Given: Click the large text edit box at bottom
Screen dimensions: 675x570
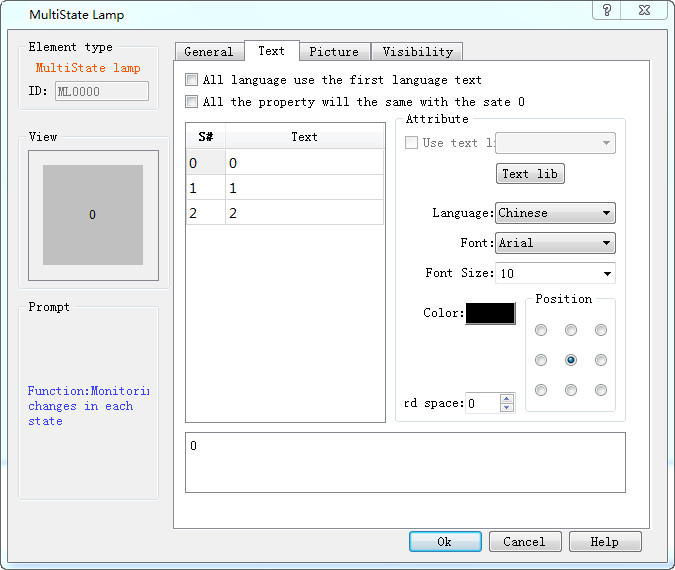Looking at the screenshot, I should (x=405, y=462).
